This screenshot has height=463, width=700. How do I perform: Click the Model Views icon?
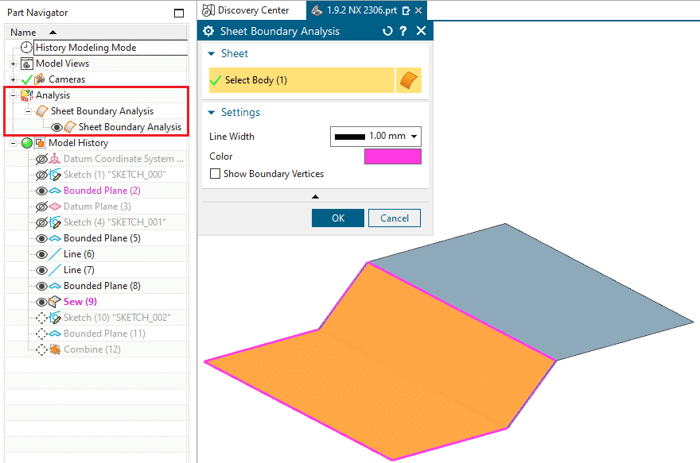[x=27, y=64]
